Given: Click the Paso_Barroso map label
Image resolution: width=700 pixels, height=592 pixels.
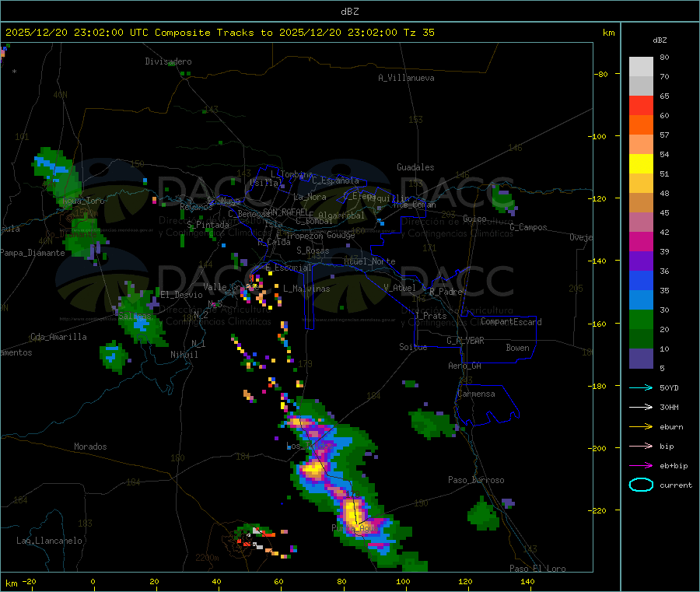Looking at the screenshot, I should pyautogui.click(x=476, y=480).
